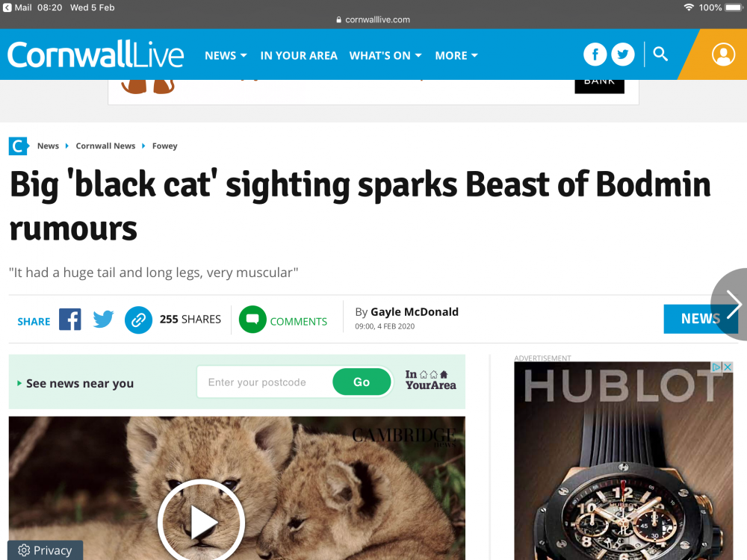
Task: Open the IN YOUR AREA section
Action: [299, 56]
